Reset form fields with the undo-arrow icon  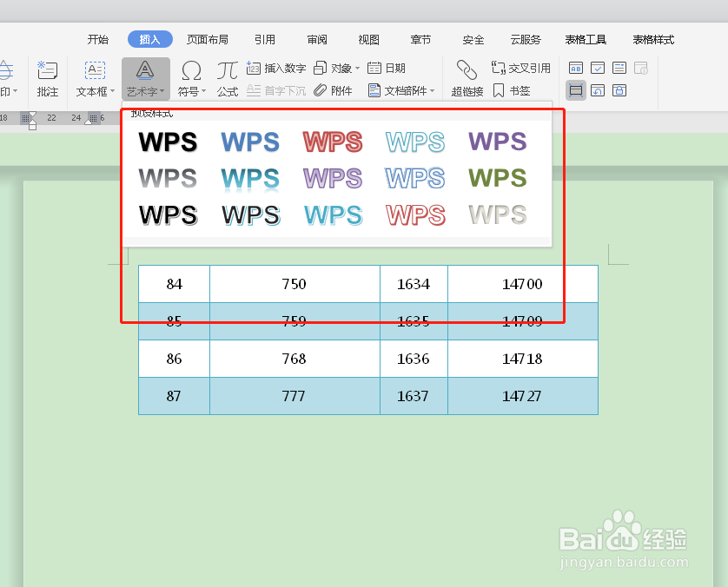[x=598, y=90]
